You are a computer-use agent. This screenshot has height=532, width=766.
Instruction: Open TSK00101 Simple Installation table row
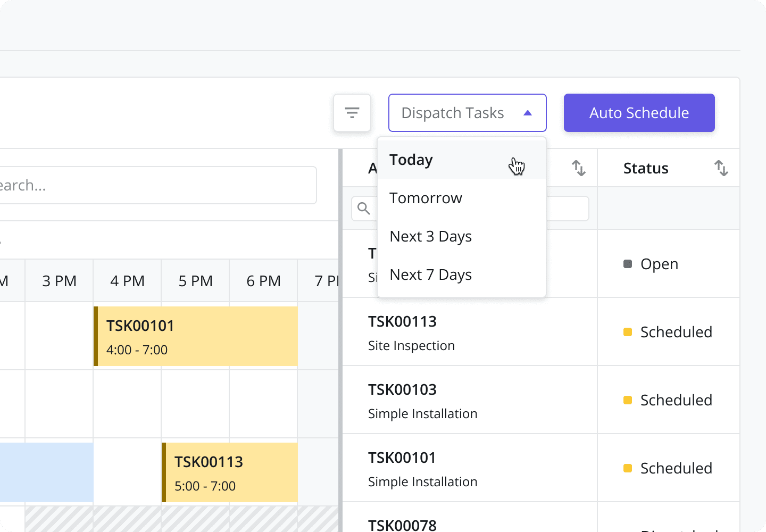pos(470,468)
